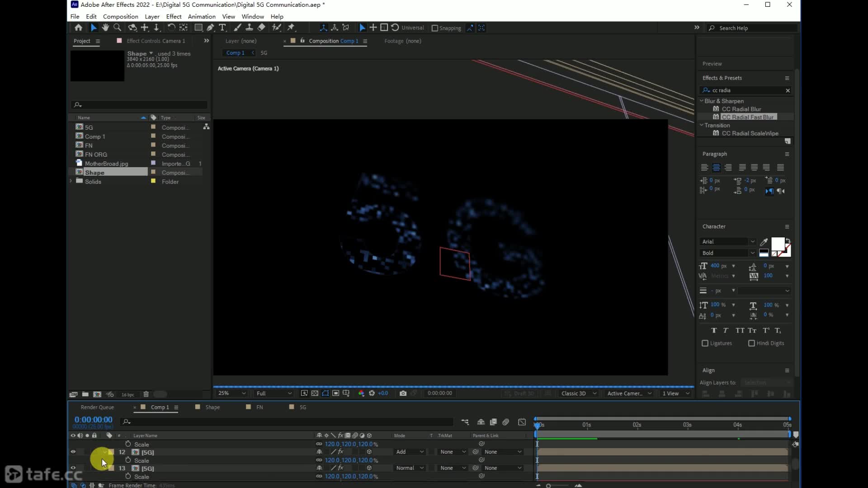The width and height of the screenshot is (868, 488).
Task: Click the trash delete icon in Project panel
Action: click(x=146, y=394)
